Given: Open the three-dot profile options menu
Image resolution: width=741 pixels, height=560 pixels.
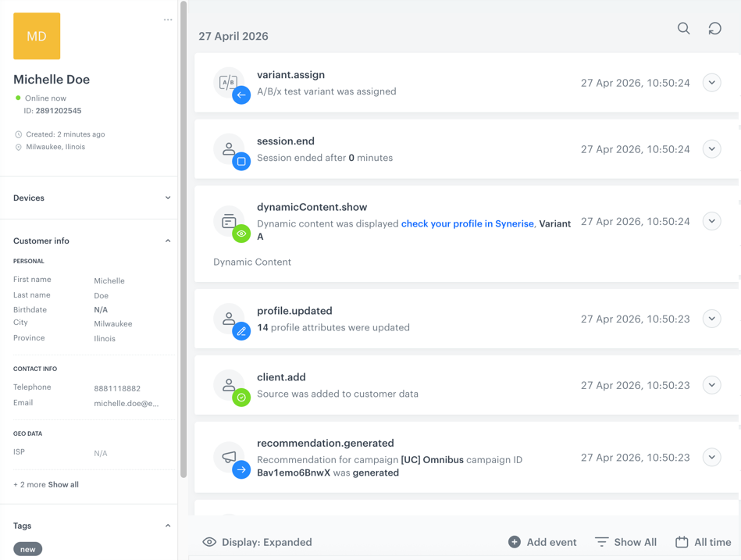Looking at the screenshot, I should [x=168, y=20].
